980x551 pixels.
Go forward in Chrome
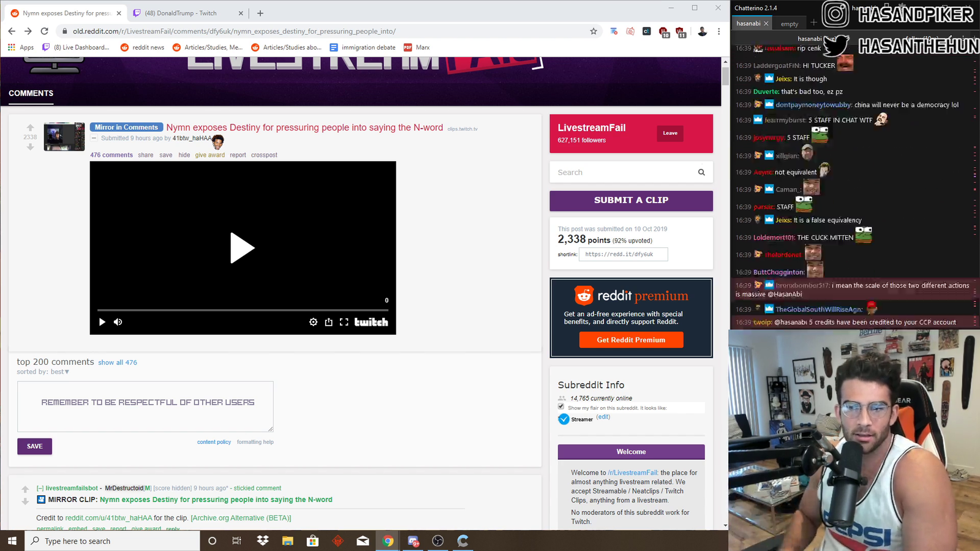coord(28,31)
